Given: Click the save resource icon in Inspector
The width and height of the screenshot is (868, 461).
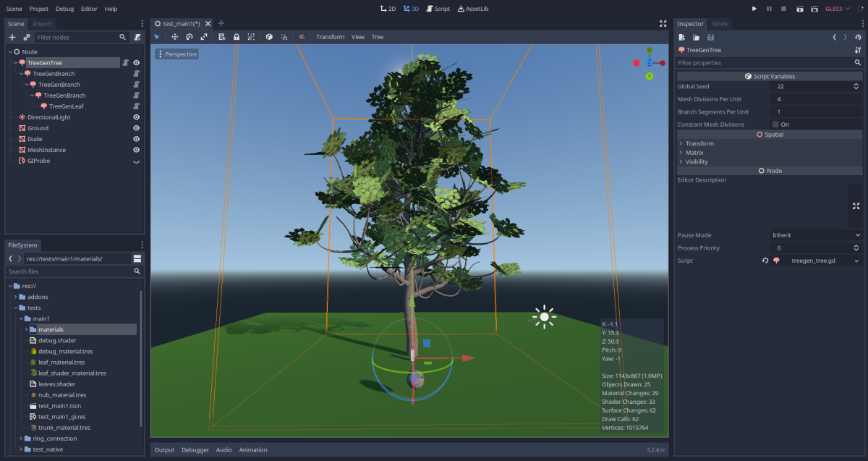Looking at the screenshot, I should [x=710, y=37].
